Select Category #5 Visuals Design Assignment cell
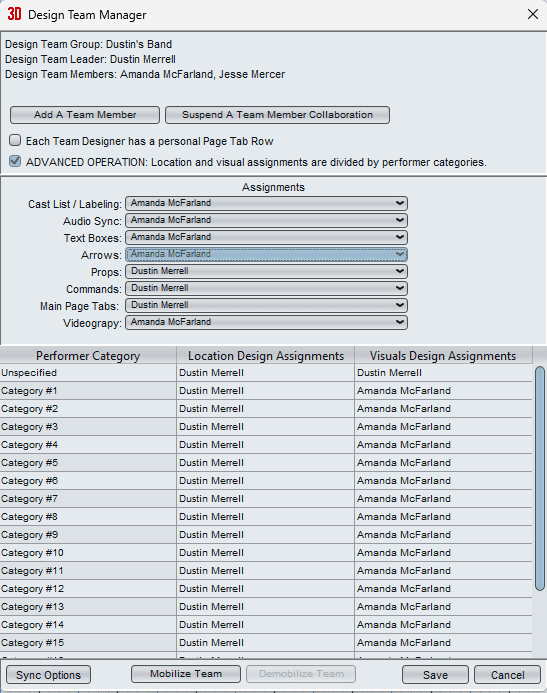 pos(443,463)
